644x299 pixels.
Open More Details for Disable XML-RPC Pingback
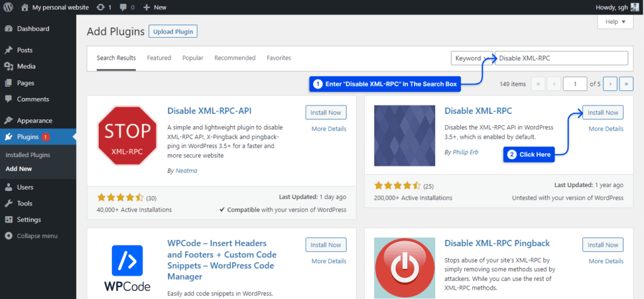click(x=606, y=261)
